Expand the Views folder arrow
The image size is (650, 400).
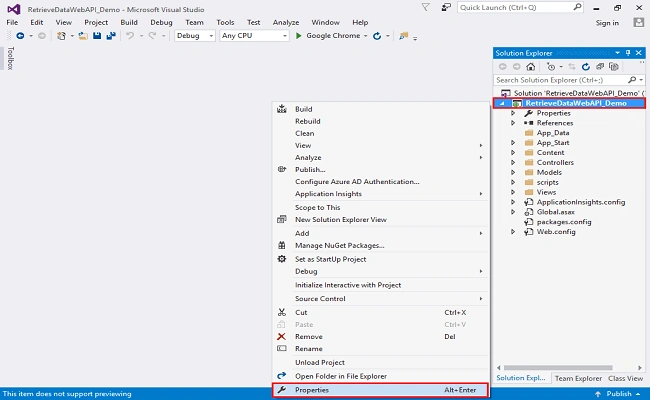click(x=513, y=192)
